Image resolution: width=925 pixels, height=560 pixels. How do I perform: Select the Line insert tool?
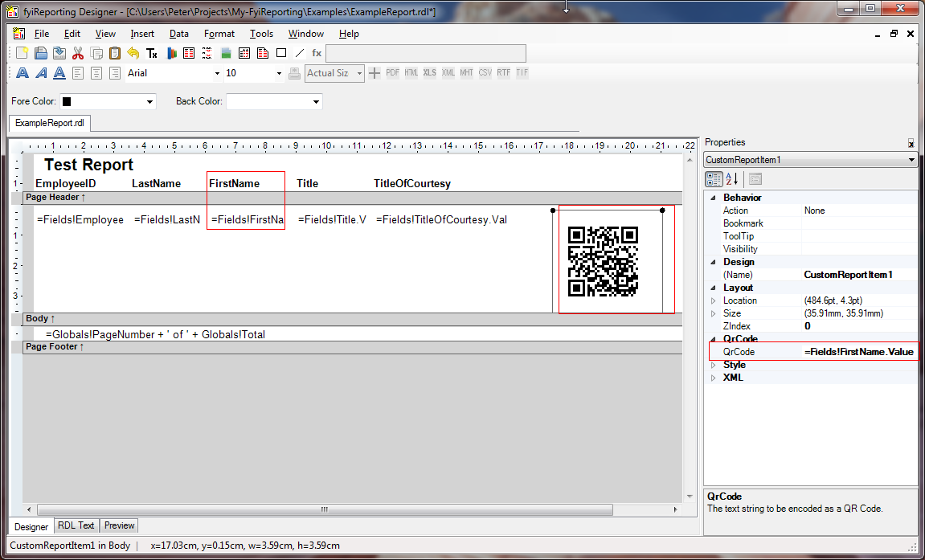tap(300, 53)
